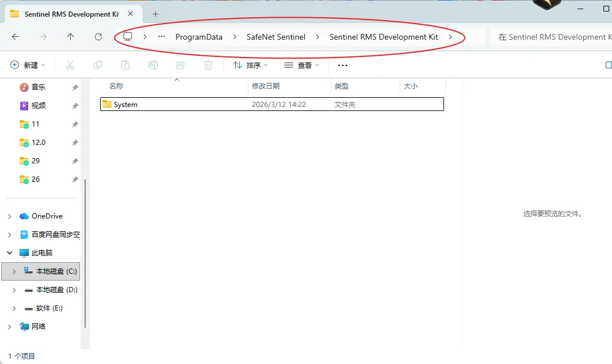Expand chevron after Sentinel RMS Development Kit
The height and width of the screenshot is (364, 612).
[450, 37]
